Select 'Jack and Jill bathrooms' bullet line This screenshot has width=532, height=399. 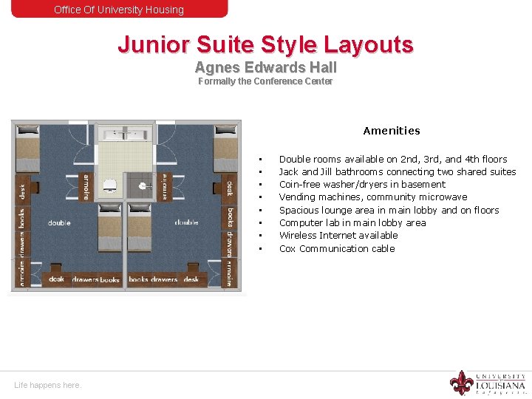398,171
